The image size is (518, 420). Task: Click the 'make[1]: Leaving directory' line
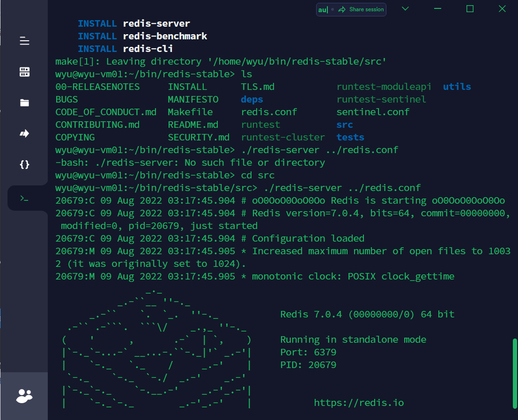[x=221, y=61]
